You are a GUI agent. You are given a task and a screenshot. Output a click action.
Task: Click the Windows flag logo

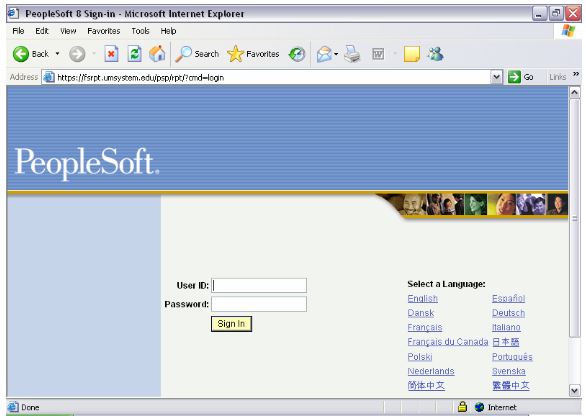point(568,31)
